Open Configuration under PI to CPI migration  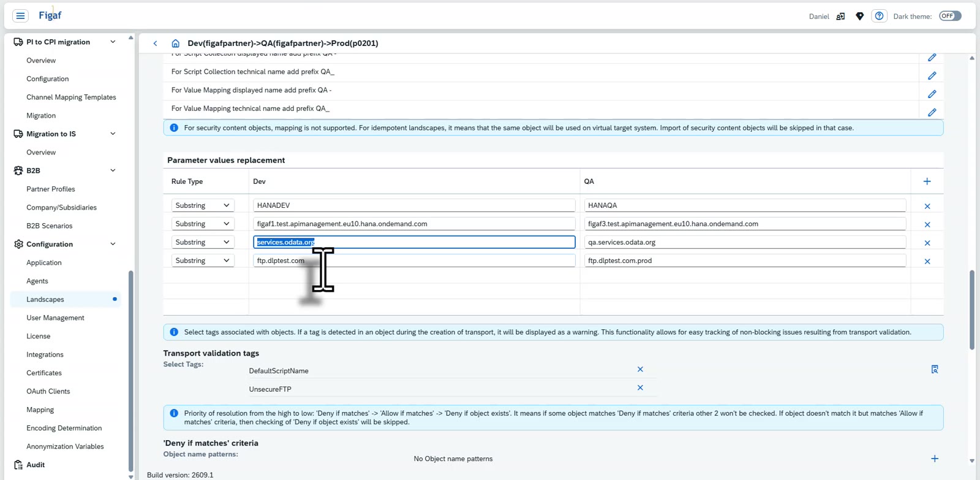coord(48,79)
